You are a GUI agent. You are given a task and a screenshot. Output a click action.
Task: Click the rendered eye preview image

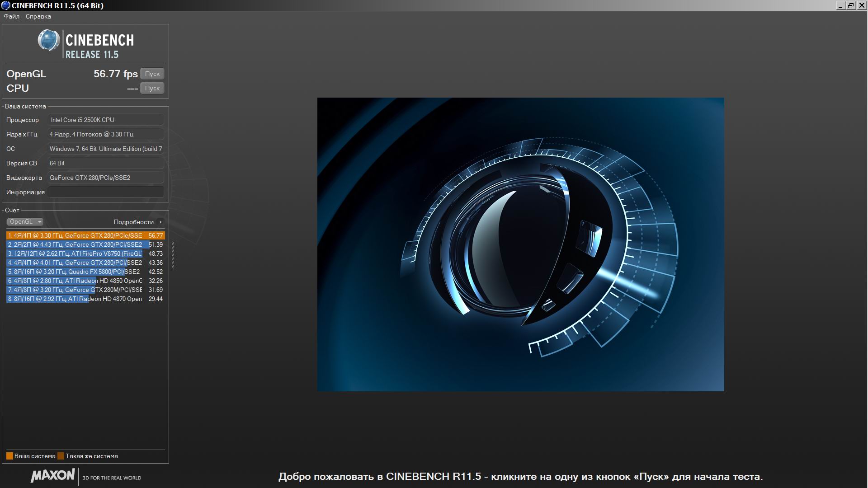pos(520,244)
